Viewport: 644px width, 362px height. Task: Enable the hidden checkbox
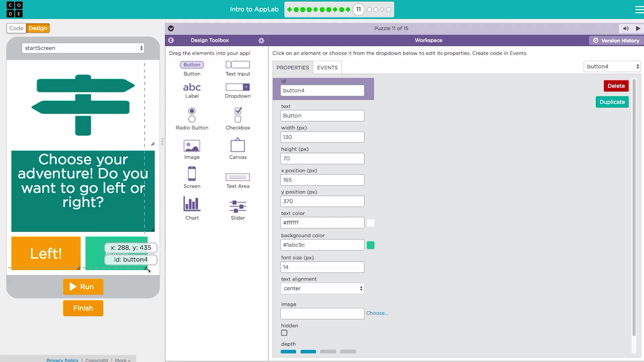(284, 333)
